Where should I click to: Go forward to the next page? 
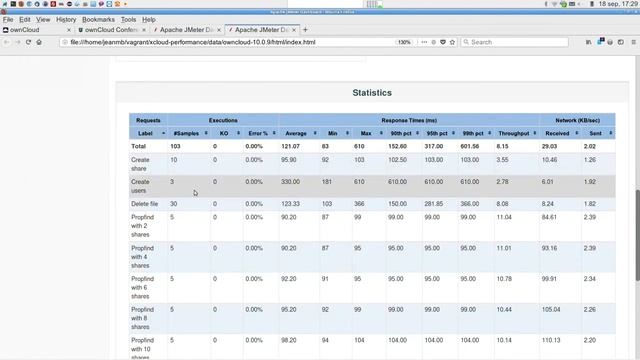[18, 42]
